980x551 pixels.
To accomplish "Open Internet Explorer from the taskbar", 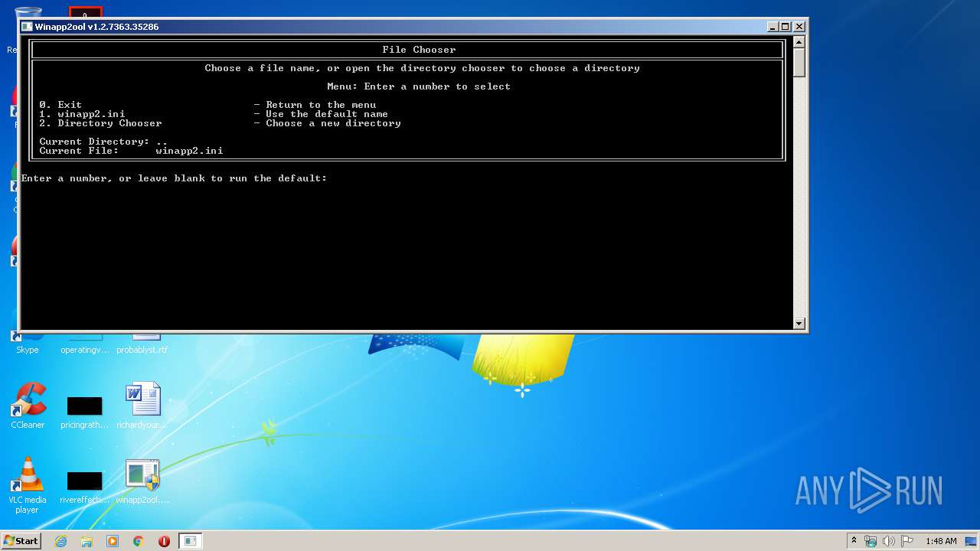I will tap(60, 541).
